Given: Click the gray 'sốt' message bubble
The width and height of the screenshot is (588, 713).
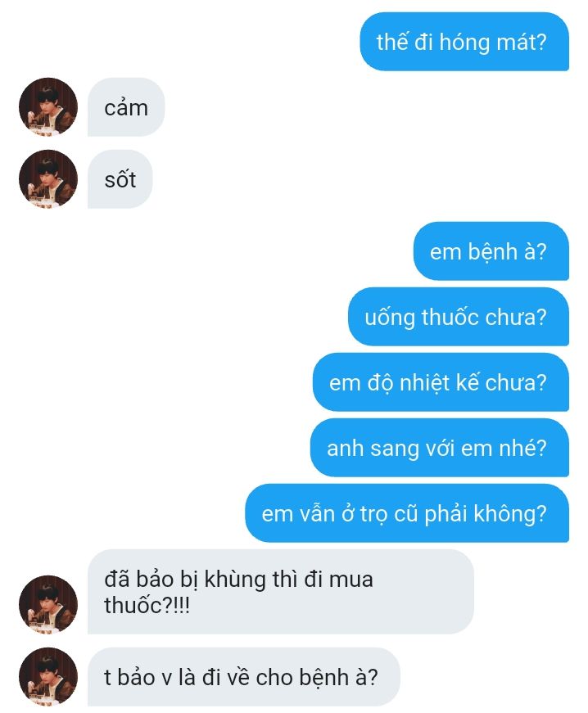Looking at the screenshot, I should [120, 179].
